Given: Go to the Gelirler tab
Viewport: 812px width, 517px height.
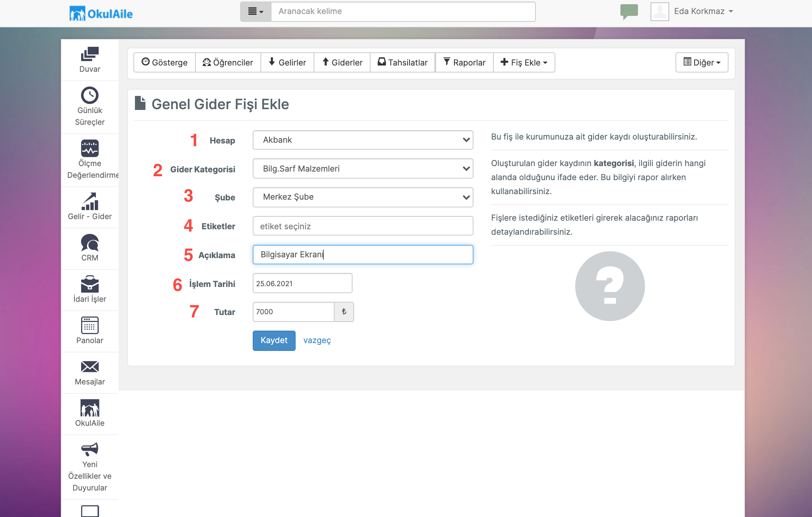Looking at the screenshot, I should pos(287,62).
